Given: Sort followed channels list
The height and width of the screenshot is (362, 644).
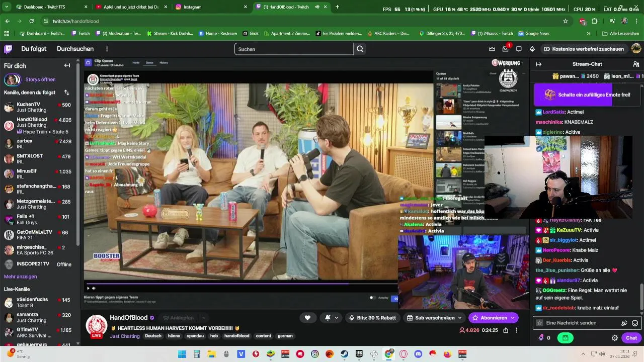Looking at the screenshot, I should [x=66, y=93].
